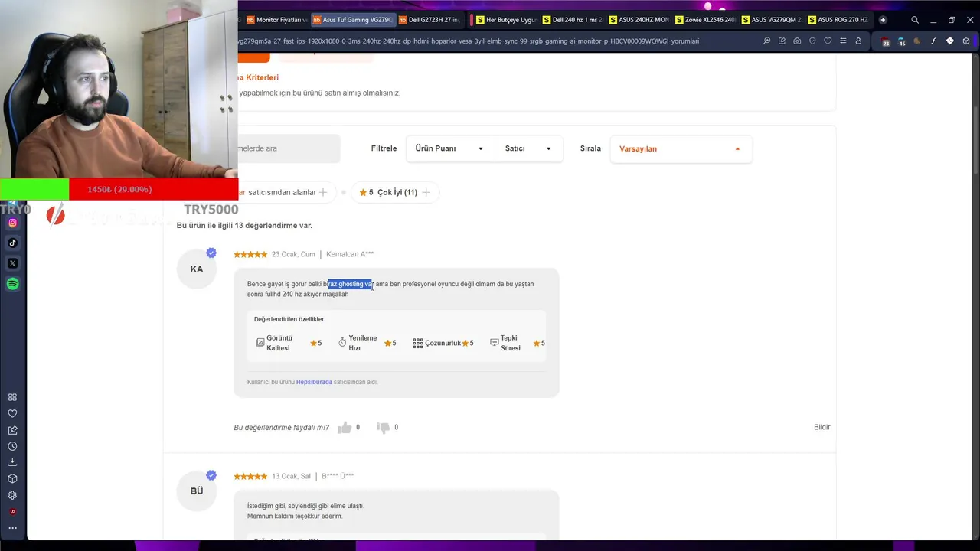The image size is (980, 551).
Task: Click 'Çözünürlük' rating item
Action: pos(443,343)
